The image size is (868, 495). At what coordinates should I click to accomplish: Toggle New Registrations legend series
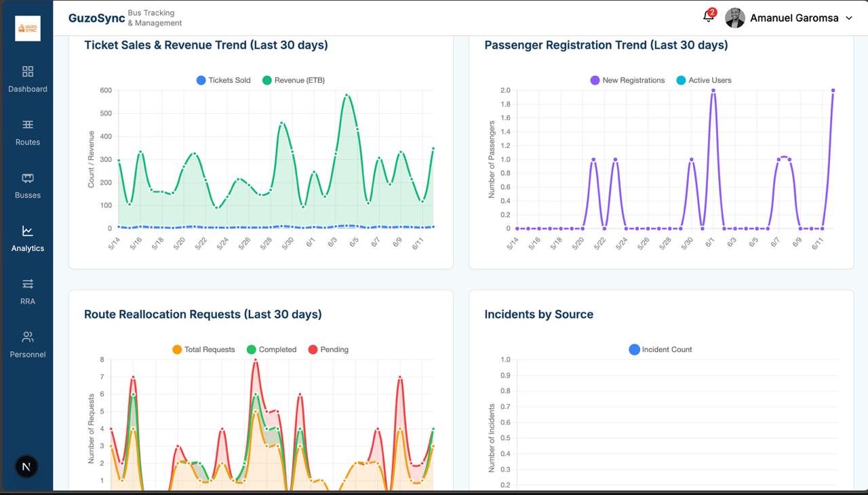tap(627, 80)
